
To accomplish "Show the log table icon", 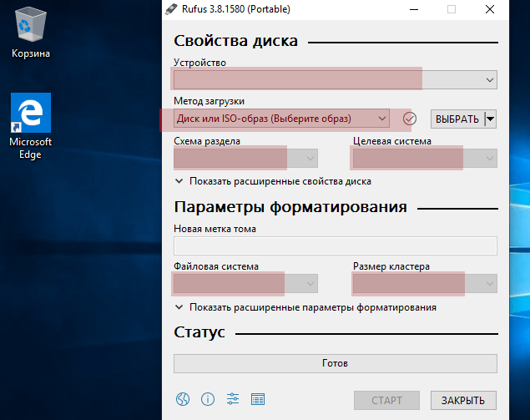I will click(258, 399).
